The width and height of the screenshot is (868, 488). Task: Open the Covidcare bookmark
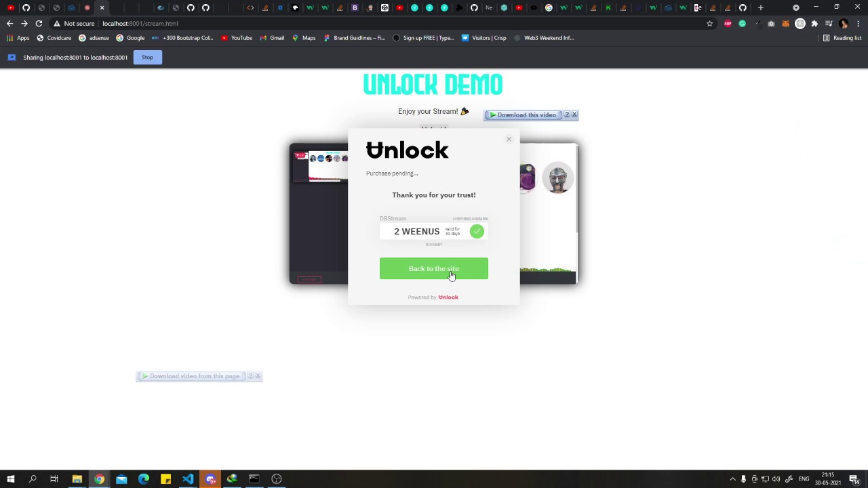point(54,38)
